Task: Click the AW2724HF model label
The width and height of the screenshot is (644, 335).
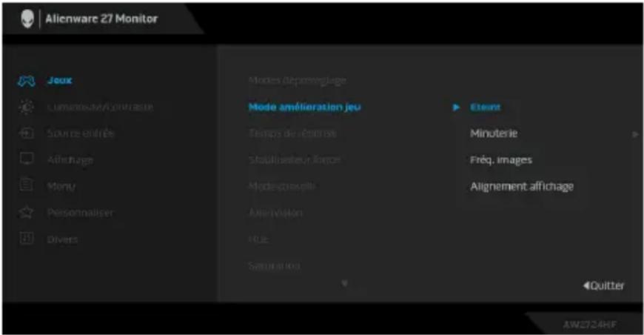Action: click(590, 325)
